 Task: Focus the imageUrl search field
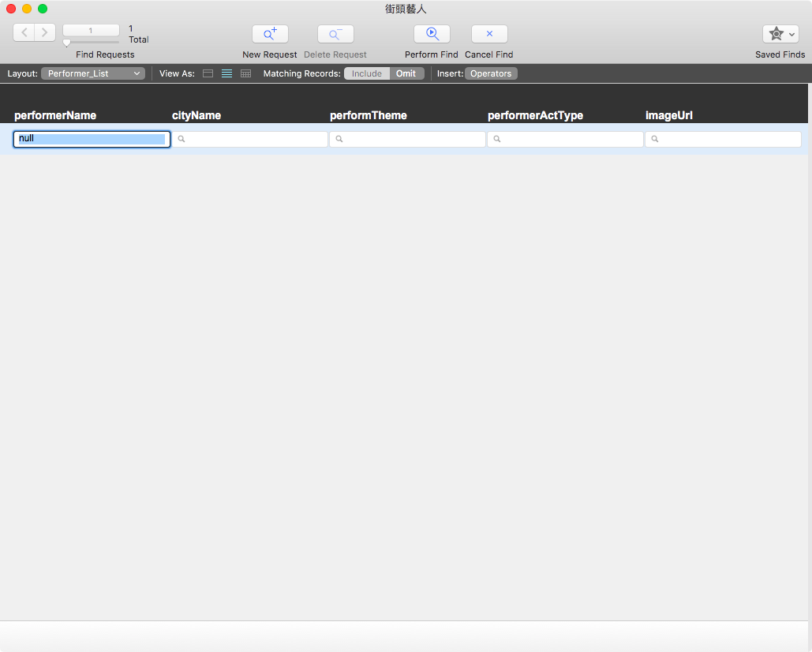point(723,139)
